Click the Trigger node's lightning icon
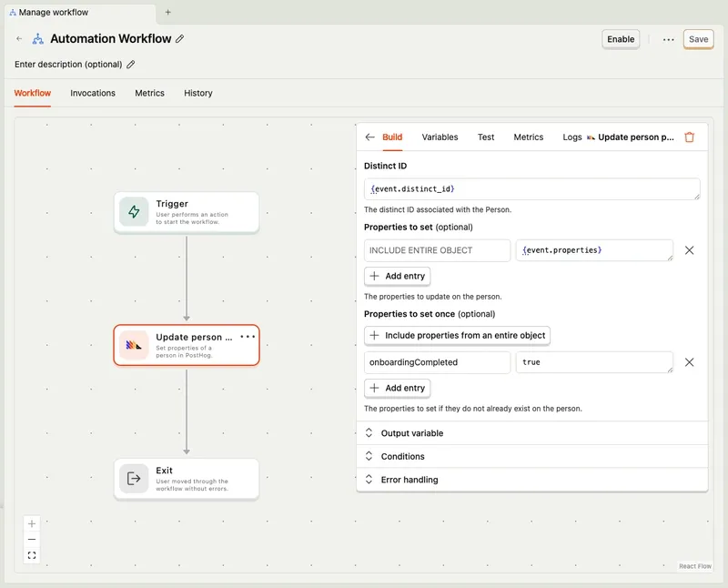The height and width of the screenshot is (588, 728). click(134, 211)
